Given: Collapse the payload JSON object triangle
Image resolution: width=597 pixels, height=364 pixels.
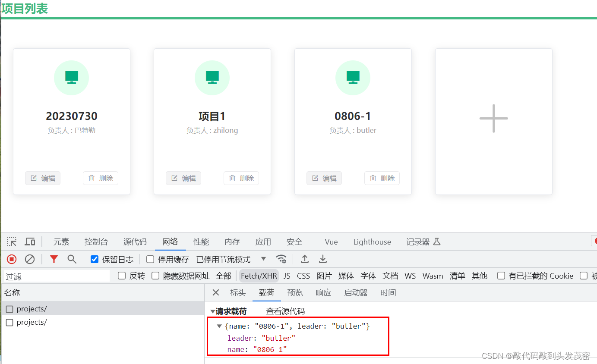Looking at the screenshot, I should pos(219,326).
